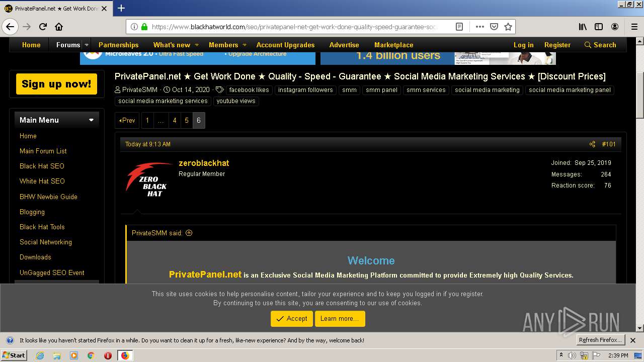644x362 pixels.
Task: Open the Marketplace nav item
Action: 394,45
